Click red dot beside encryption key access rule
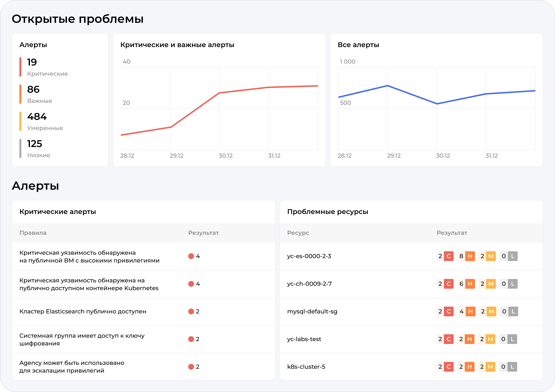The image size is (555, 392). click(x=191, y=339)
